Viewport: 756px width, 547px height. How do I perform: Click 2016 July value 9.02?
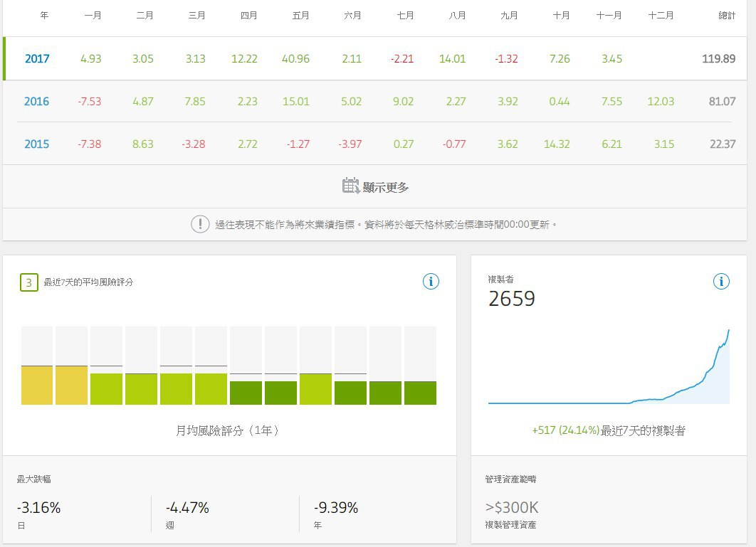click(403, 101)
